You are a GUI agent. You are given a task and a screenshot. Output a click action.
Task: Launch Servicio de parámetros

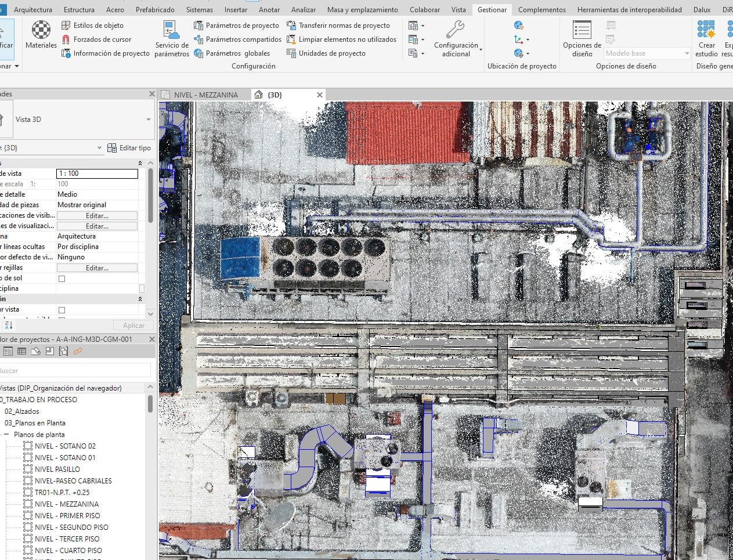(x=172, y=39)
